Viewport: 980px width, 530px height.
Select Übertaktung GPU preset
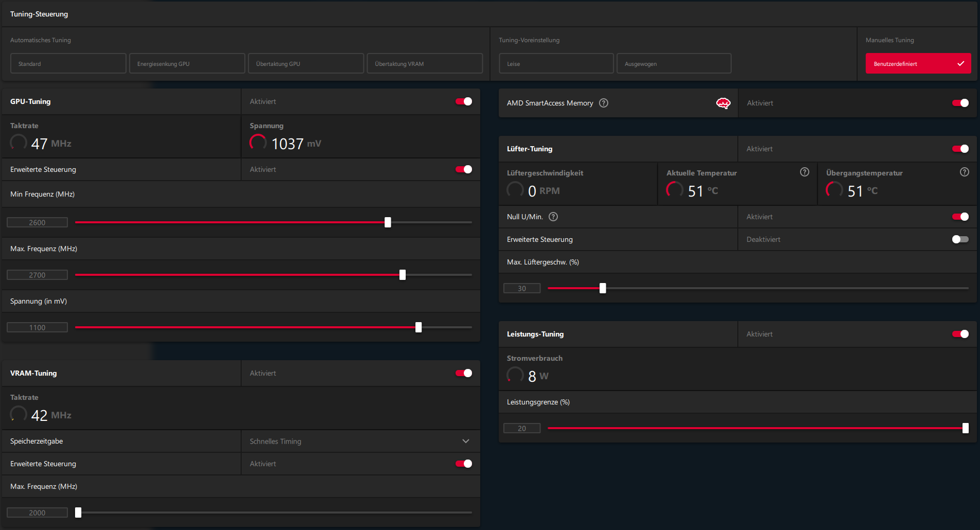(x=306, y=63)
